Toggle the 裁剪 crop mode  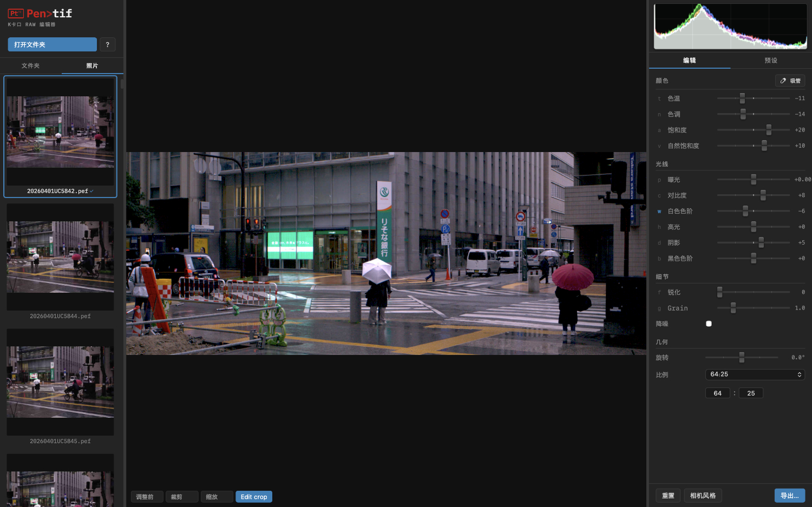point(181,497)
